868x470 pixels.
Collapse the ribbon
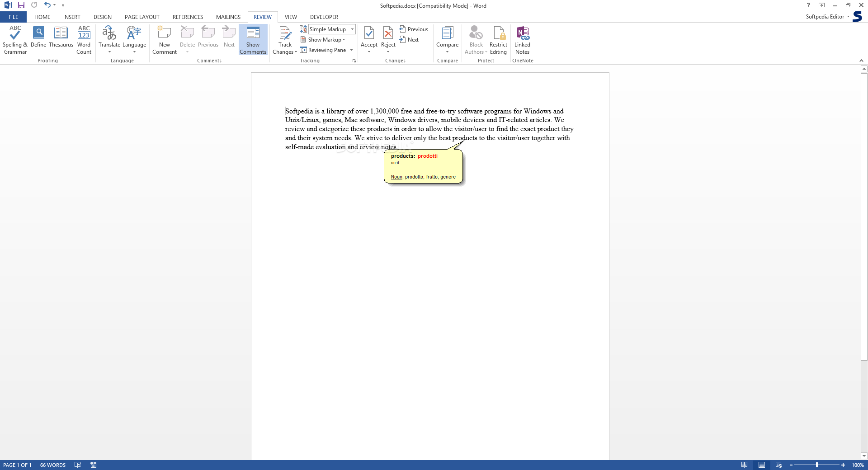point(861,61)
